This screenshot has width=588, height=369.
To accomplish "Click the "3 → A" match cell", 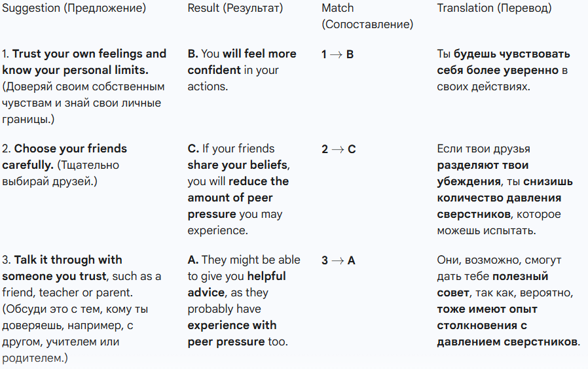I will (x=339, y=260).
